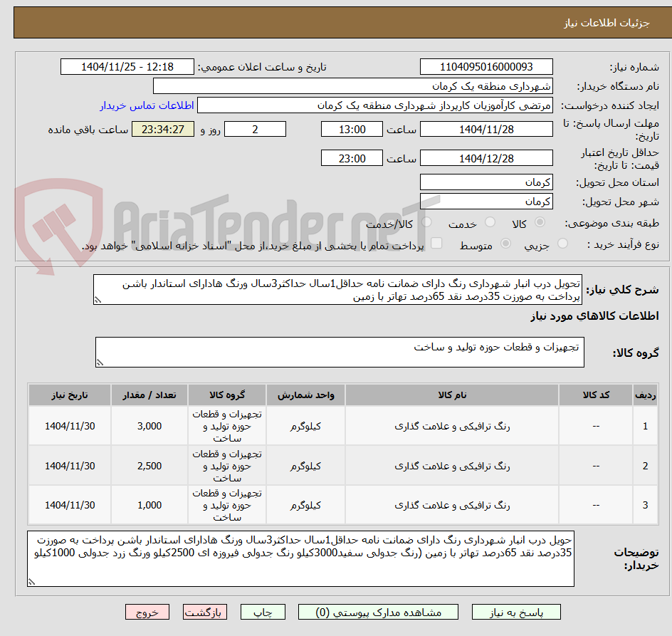672x636 pixels.
Task: Select the جزیی purchase type radio
Action: [562, 244]
